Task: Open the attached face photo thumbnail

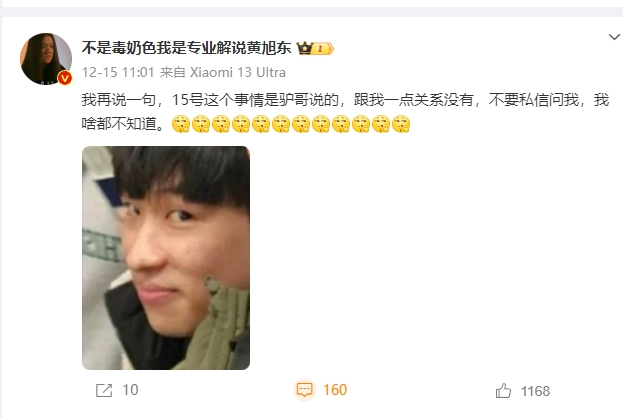Action: [166, 258]
